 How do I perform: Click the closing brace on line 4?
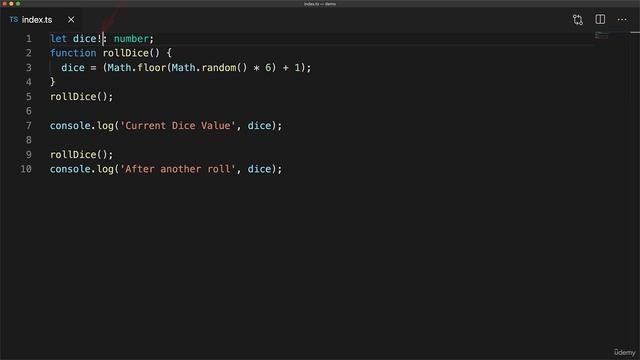click(x=52, y=82)
